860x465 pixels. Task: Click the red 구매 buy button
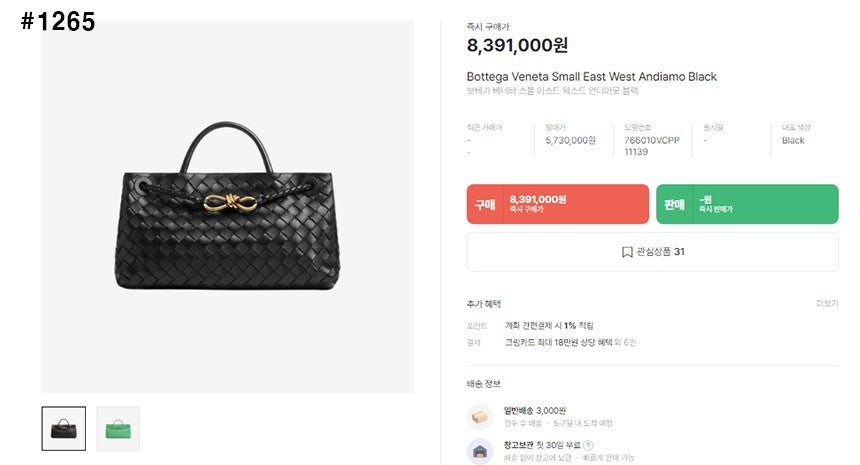point(557,204)
